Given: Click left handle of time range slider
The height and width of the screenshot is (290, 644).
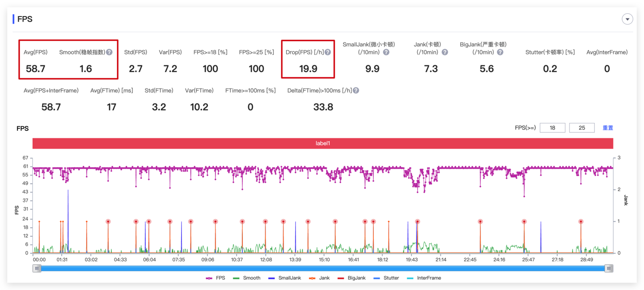Looking at the screenshot, I should point(37,269).
